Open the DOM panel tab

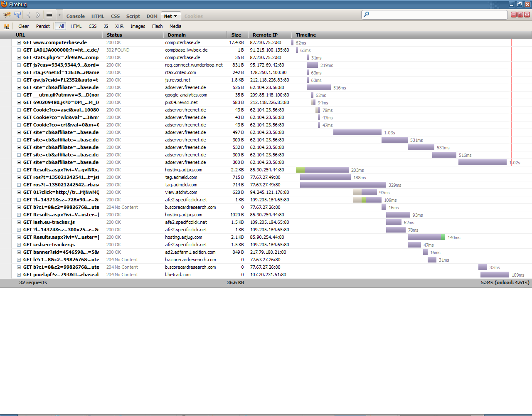[x=152, y=16]
